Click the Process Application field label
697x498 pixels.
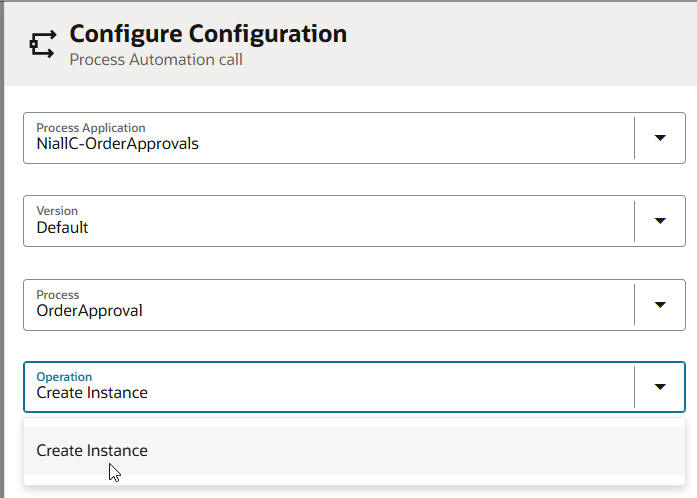tap(91, 128)
